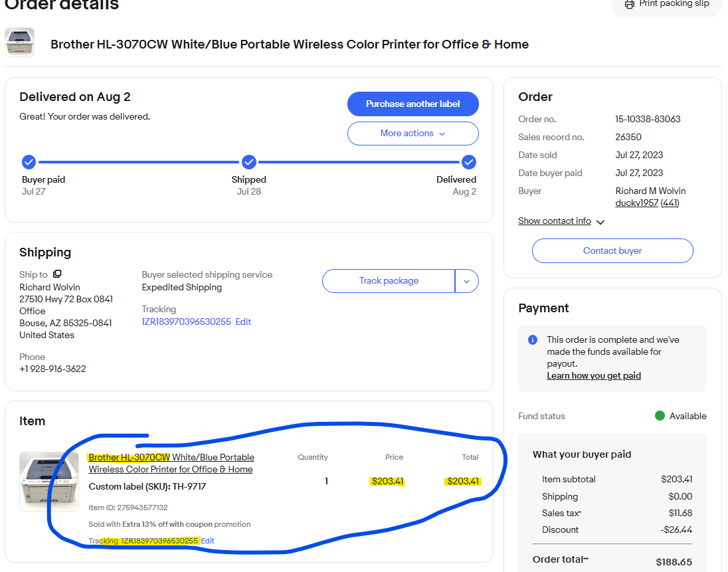Open the Learn how you get paid link
Viewport: 728px width, 572px height.
(x=593, y=375)
